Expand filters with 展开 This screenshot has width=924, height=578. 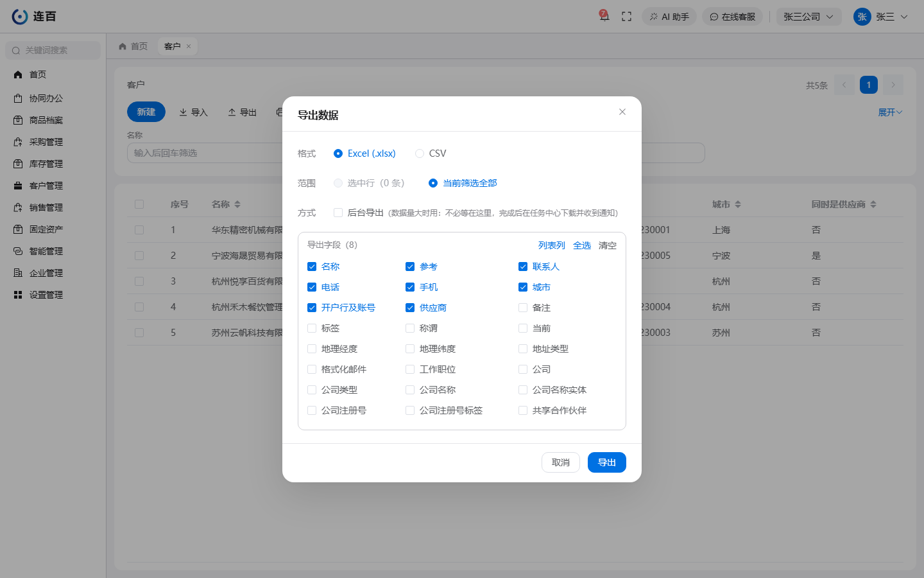pyautogui.click(x=890, y=112)
